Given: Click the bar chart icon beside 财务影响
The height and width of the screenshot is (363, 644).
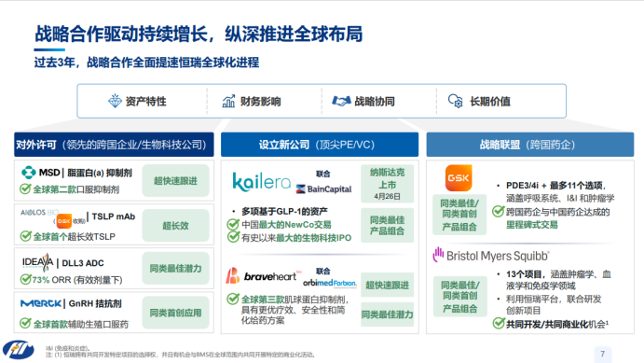Looking at the screenshot, I should pyautogui.click(x=228, y=101).
